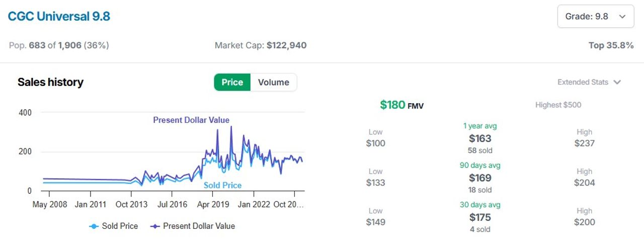Image resolution: width=644 pixels, height=249 pixels.
Task: Switch chart to Volume view
Action: [274, 82]
